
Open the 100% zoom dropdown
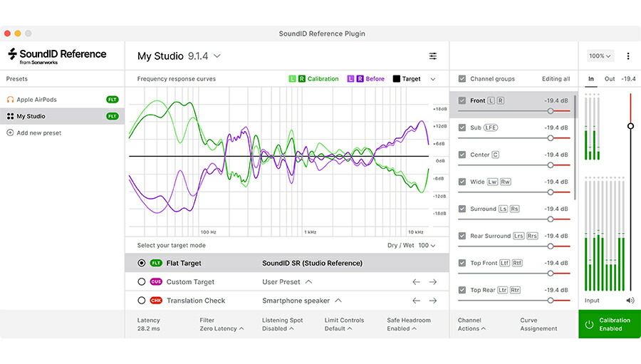[x=600, y=56]
